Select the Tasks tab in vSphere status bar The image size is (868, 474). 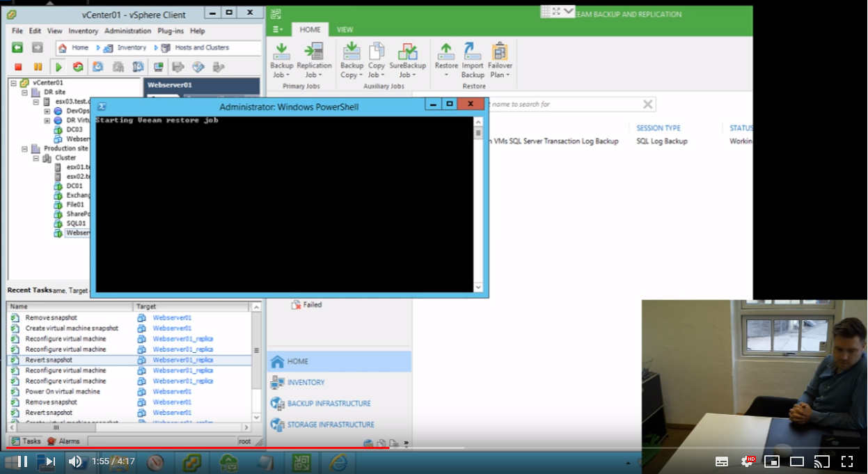coord(26,441)
